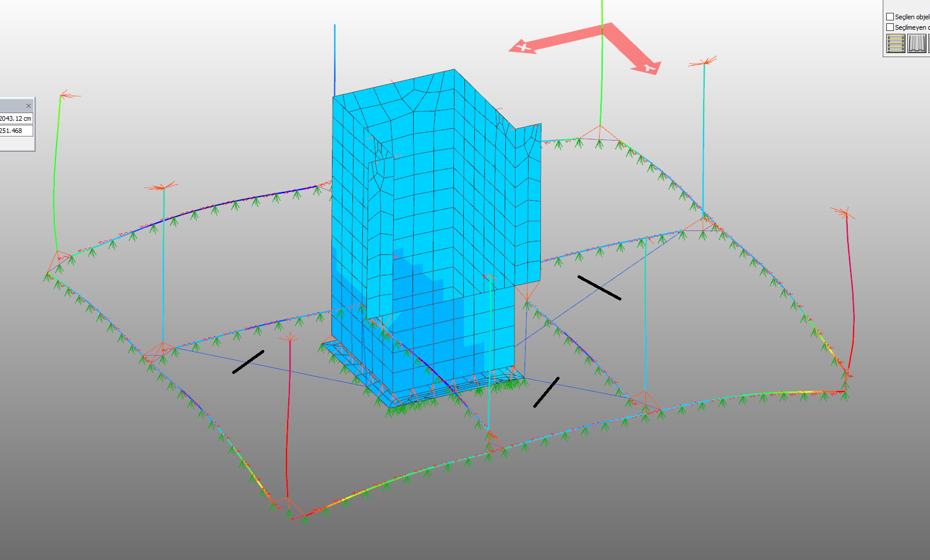Click the 2043.12 cm value field
930x560 pixels.
coord(16,118)
